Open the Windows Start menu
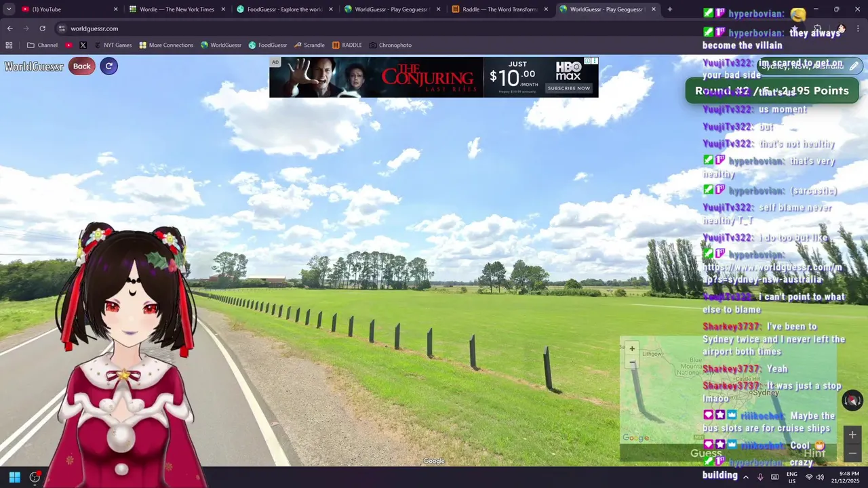The height and width of the screenshot is (488, 868). click(14, 477)
